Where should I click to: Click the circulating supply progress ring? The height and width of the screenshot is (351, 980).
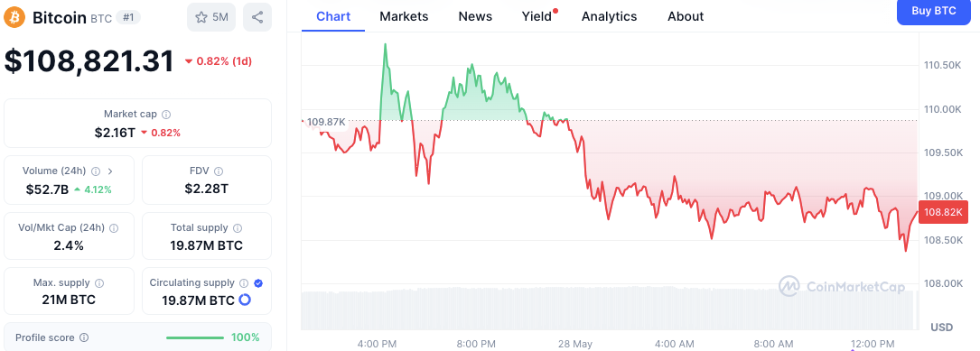point(245,300)
